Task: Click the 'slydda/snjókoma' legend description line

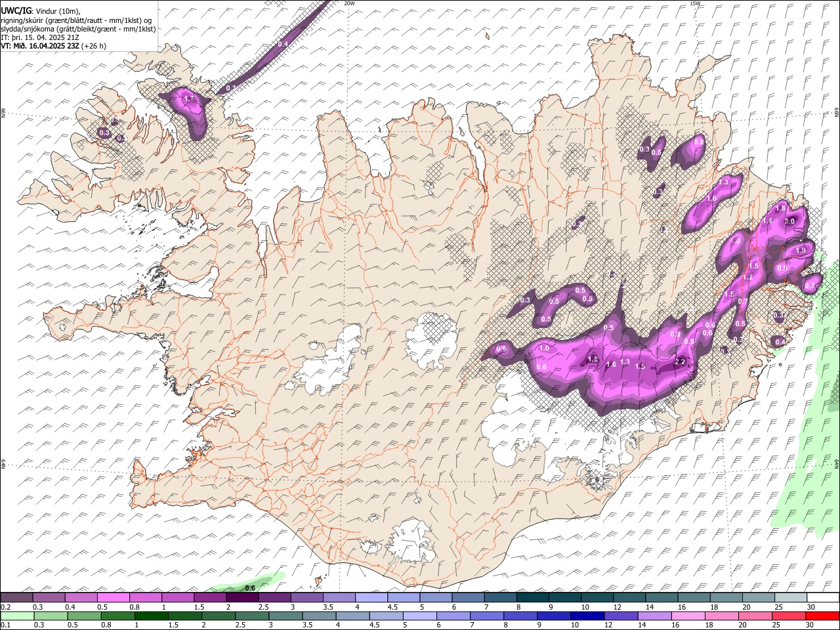Action: click(x=78, y=29)
